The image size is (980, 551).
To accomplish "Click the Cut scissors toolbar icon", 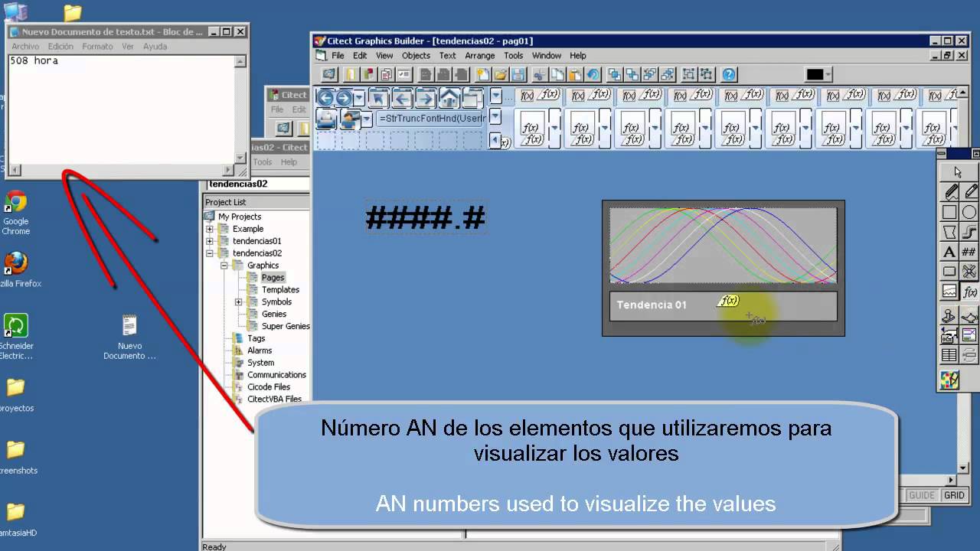I will [539, 74].
